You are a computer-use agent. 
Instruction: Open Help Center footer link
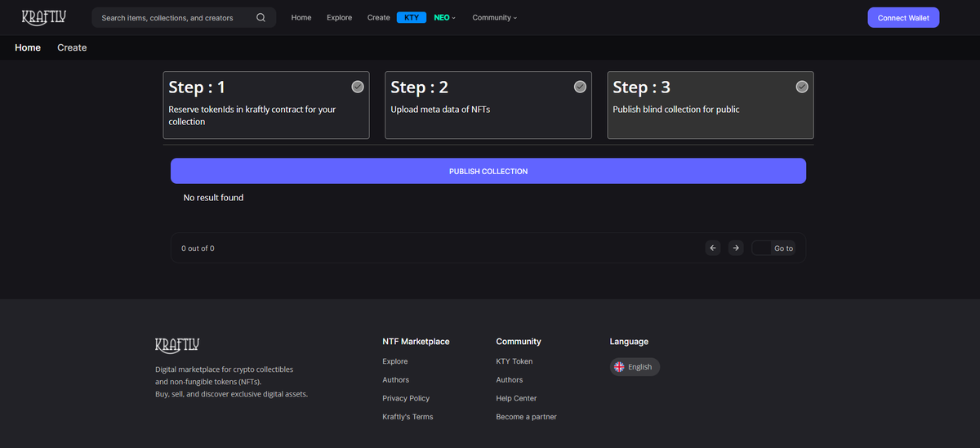[516, 398]
